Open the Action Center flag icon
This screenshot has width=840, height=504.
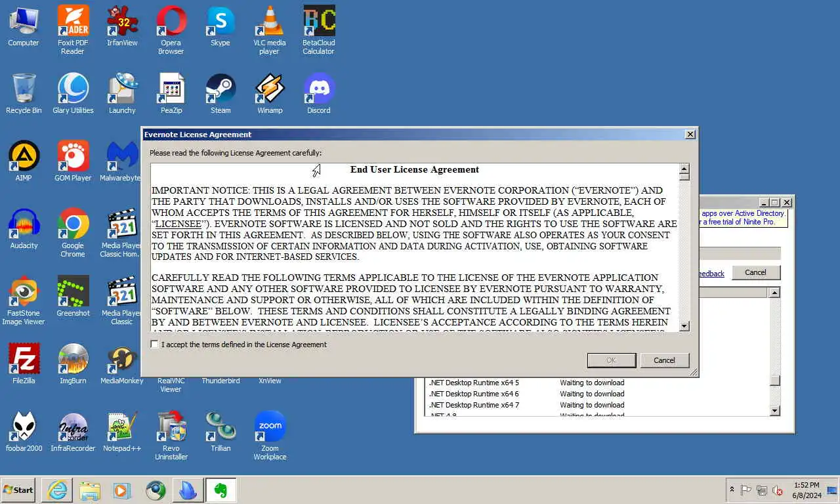point(746,490)
